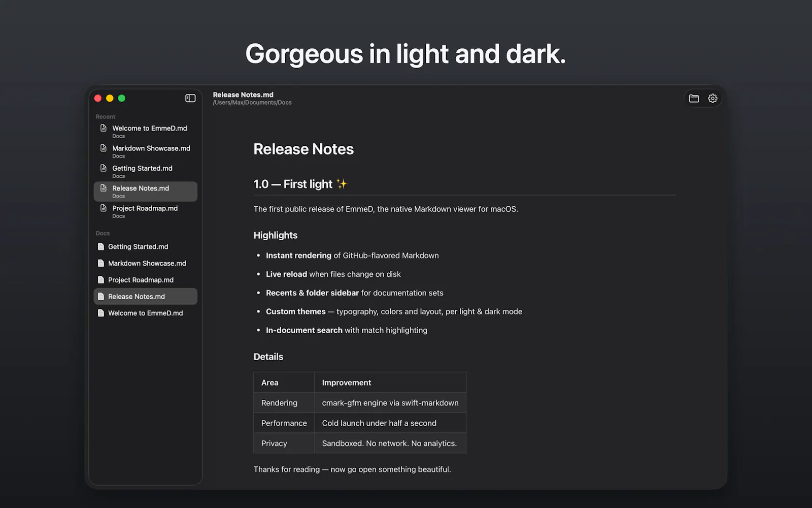Open Welcome to EmmeD.md in the Docs folder list

[x=146, y=313]
